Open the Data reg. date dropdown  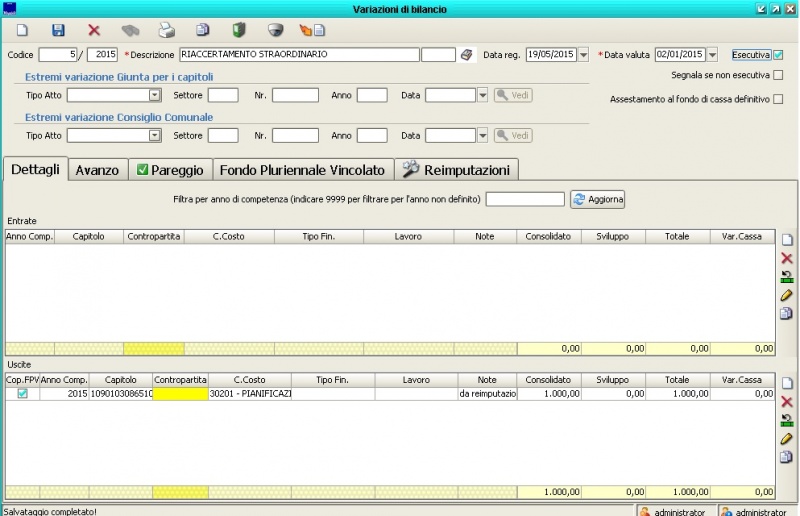[x=584, y=55]
